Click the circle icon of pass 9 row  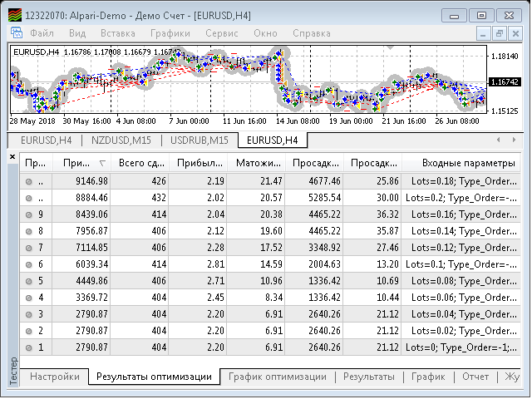(x=29, y=214)
